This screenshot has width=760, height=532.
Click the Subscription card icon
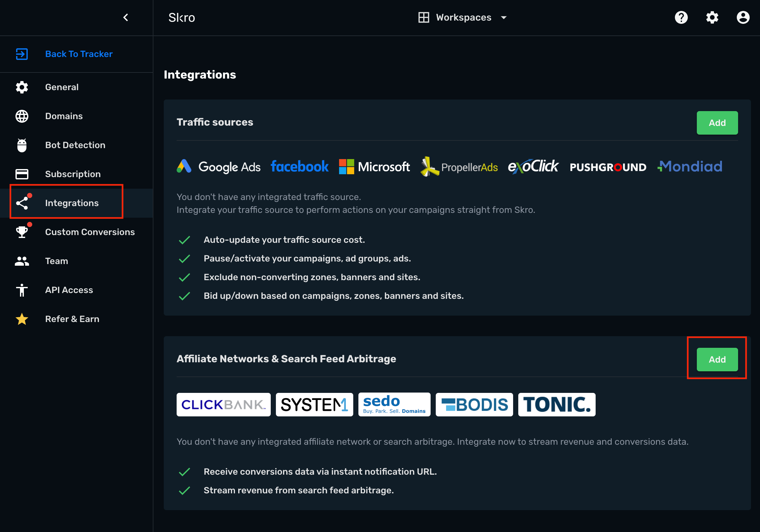22,174
